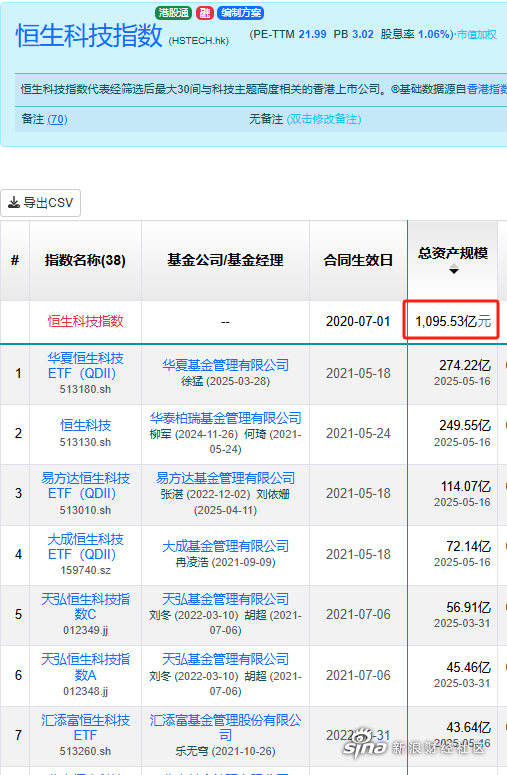Screen dimensions: 507x775
Task: Open 华泰柏瑞基金管理有限公司 link
Action: coord(225,418)
